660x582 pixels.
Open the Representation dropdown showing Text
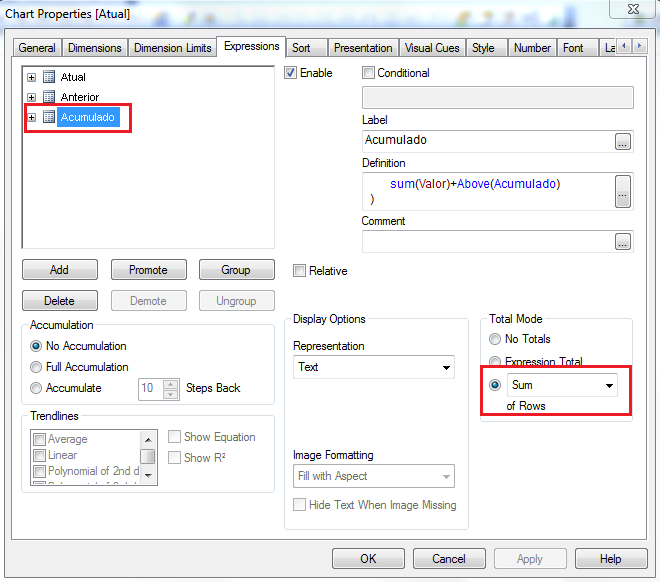coord(374,367)
